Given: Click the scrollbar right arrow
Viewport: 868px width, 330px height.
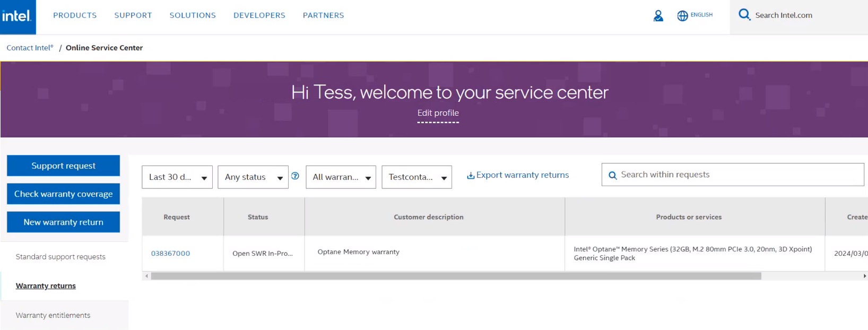Looking at the screenshot, I should (x=864, y=276).
